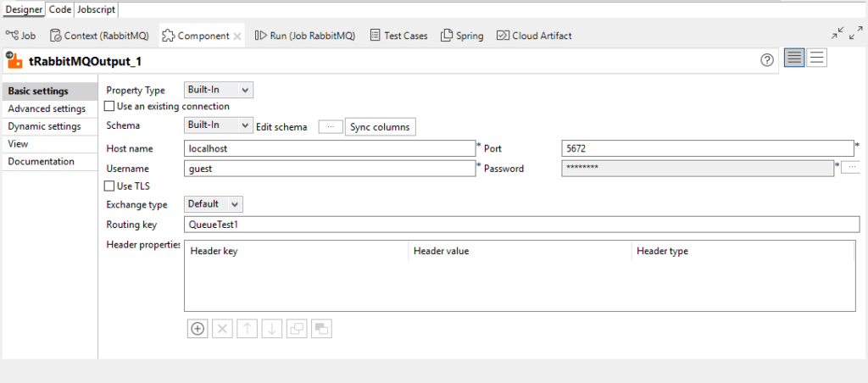Select View section in sidebar
The height and width of the screenshot is (383, 868).
50,144
